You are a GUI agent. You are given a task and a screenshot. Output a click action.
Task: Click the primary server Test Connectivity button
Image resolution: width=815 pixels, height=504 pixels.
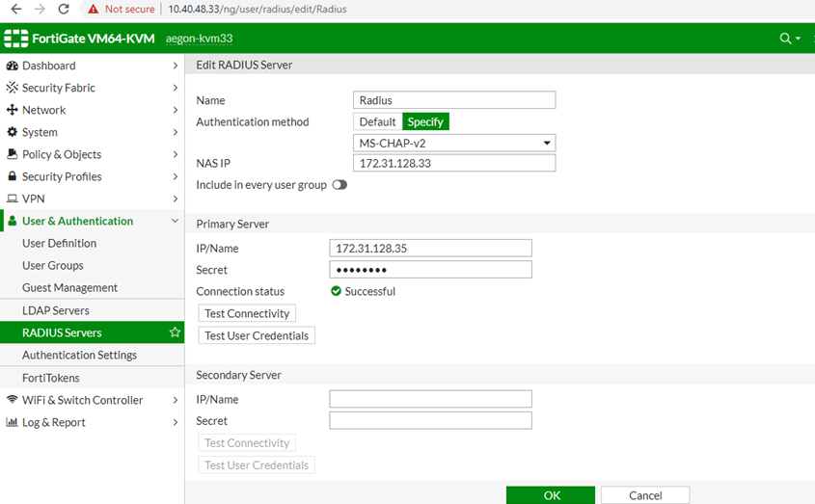coord(247,313)
